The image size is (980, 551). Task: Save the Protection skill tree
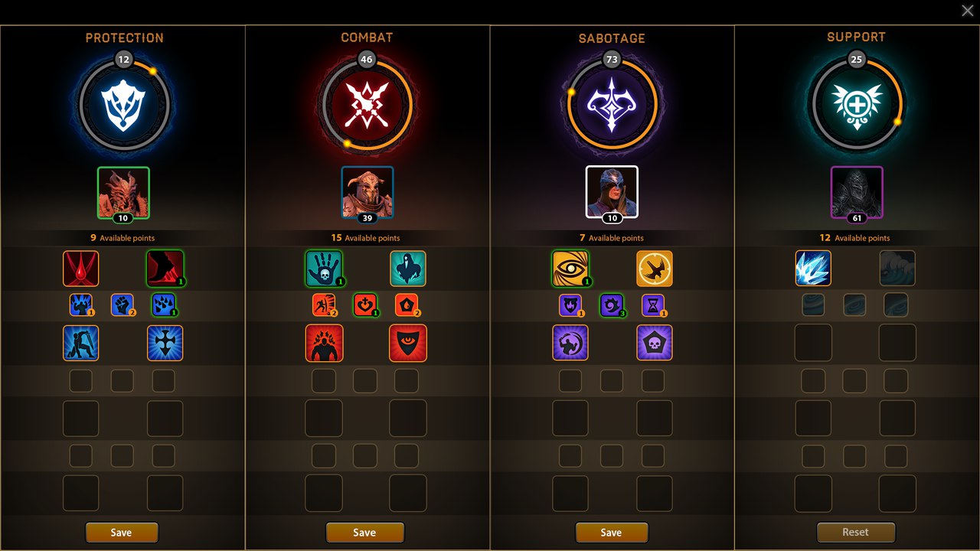pyautogui.click(x=122, y=533)
